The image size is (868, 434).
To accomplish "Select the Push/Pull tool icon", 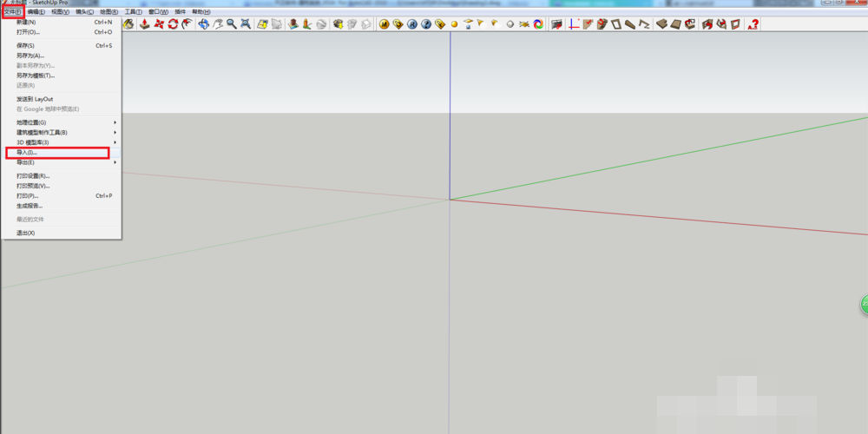I will tap(144, 23).
